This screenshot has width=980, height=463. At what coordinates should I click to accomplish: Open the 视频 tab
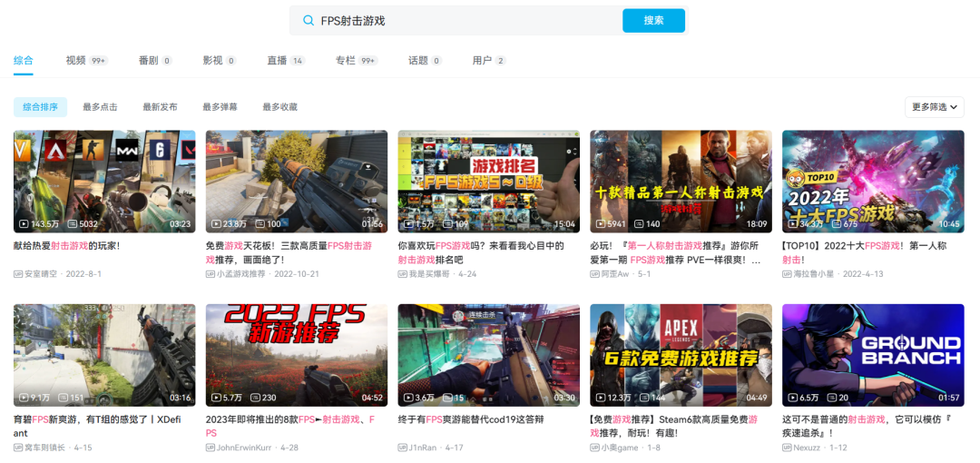(87, 61)
